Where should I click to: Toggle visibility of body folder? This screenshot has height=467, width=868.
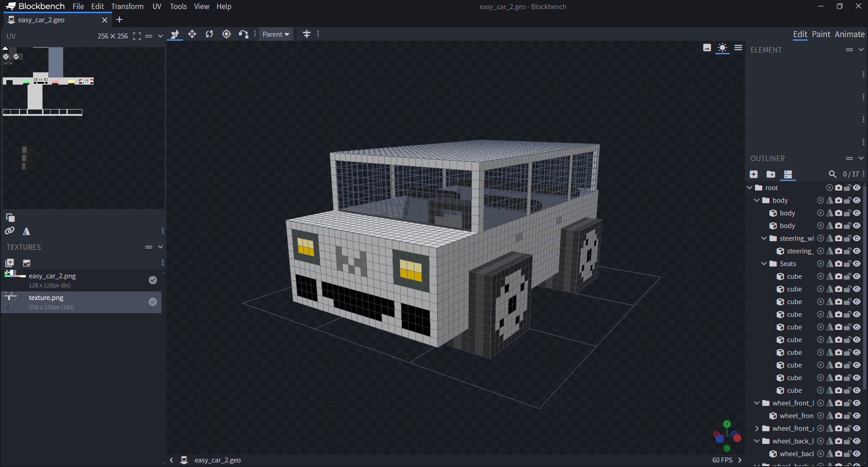click(x=857, y=200)
